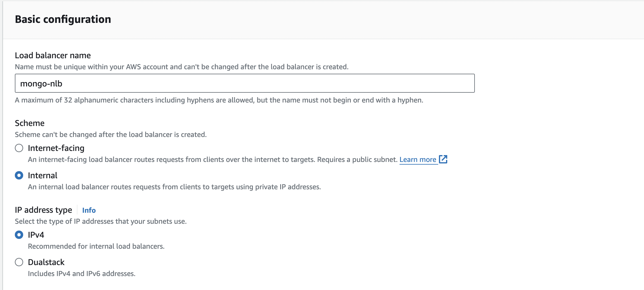Click the Basic configuration heading
The height and width of the screenshot is (290, 644).
[x=63, y=19]
